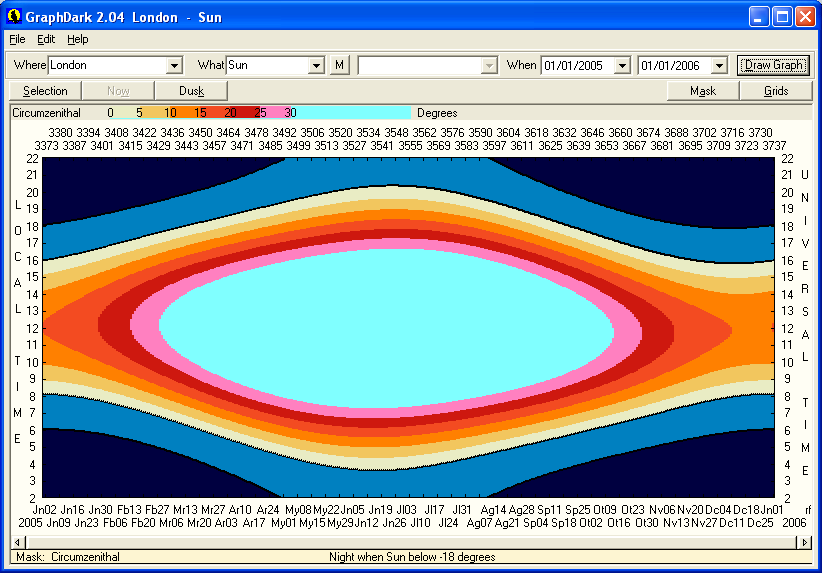Open the Edit menu
Viewport: 822px width, 573px height.
[x=46, y=39]
